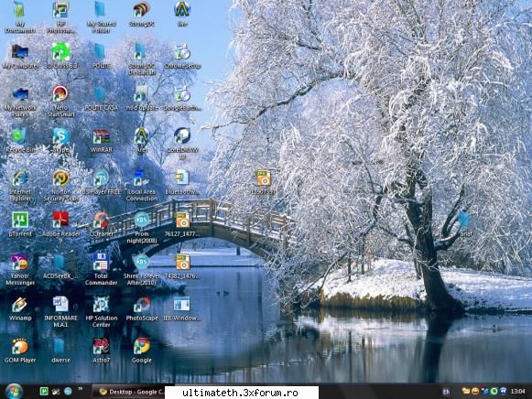532x399 pixels.
Task: Switch to Desktop - Google Chrome taskbar button
Action: (129, 392)
